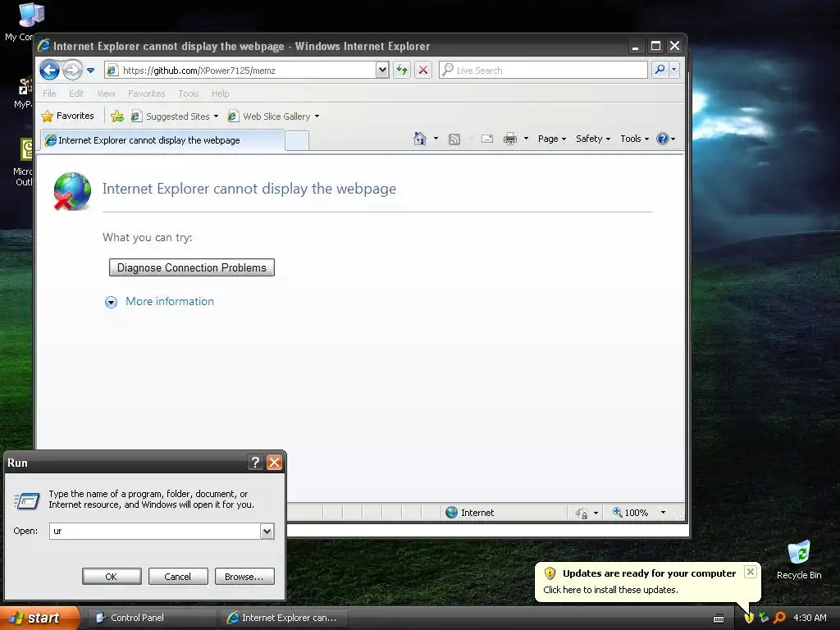Click the Home icon in command bar

[419, 139]
